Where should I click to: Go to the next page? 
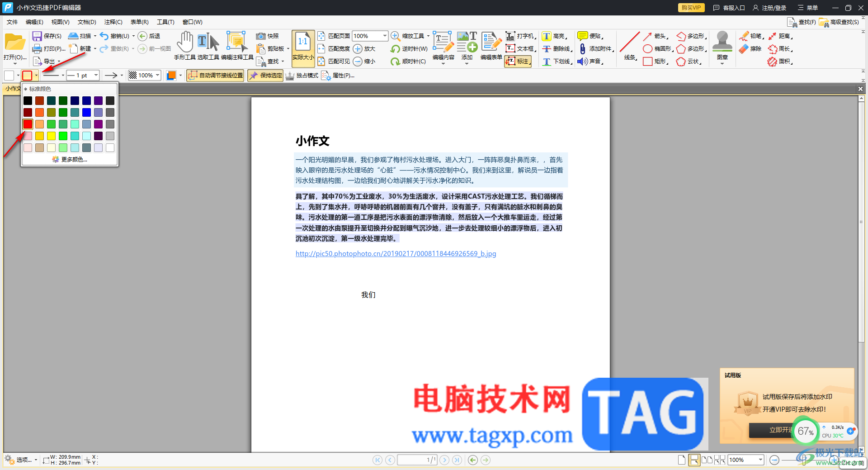click(445, 460)
